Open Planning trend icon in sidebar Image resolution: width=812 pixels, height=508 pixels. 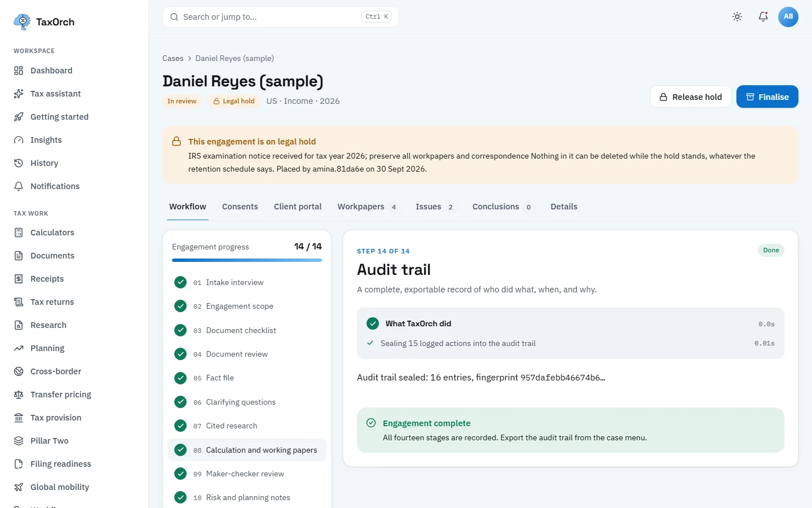click(19, 348)
